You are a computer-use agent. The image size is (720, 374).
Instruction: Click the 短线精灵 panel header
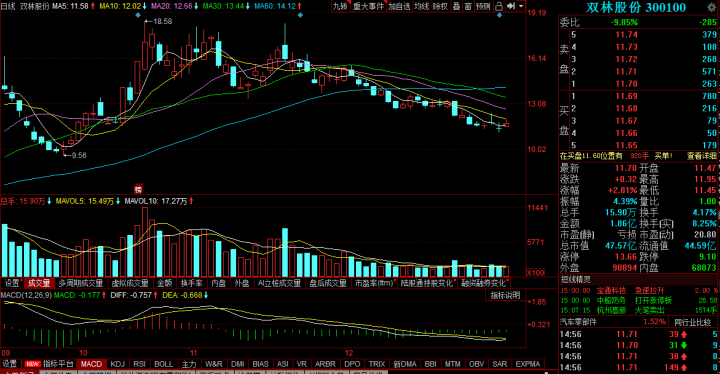pyautogui.click(x=575, y=279)
